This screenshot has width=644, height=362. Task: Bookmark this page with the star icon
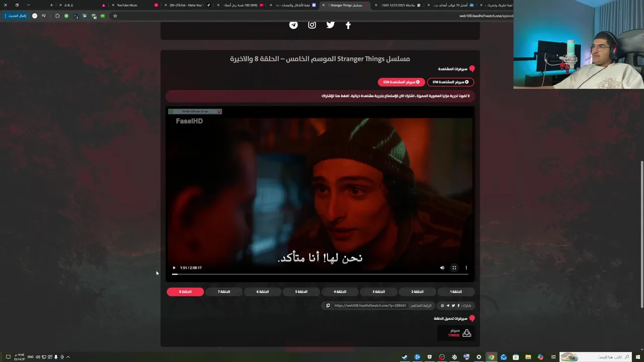(115, 16)
